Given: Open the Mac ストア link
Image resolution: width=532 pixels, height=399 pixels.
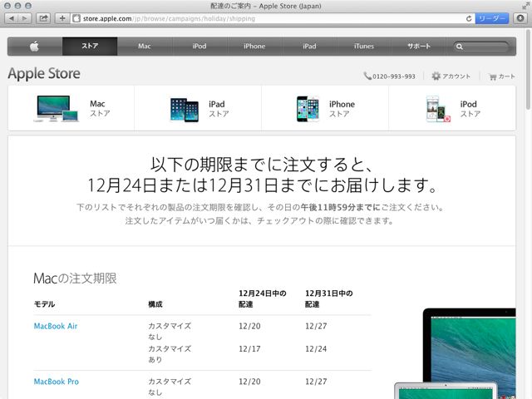Looking at the screenshot, I should (100, 109).
